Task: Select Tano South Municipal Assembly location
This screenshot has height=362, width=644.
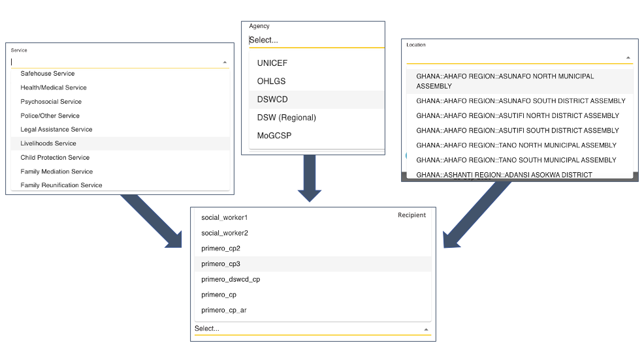Action: coord(519,160)
